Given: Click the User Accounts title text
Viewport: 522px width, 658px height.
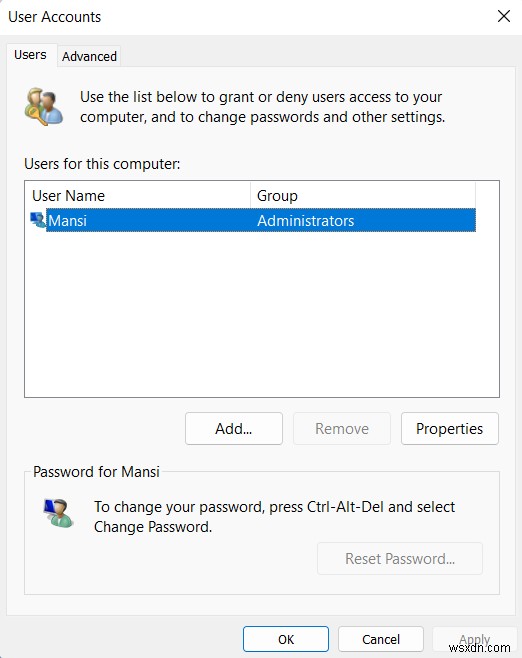Looking at the screenshot, I should tap(55, 17).
